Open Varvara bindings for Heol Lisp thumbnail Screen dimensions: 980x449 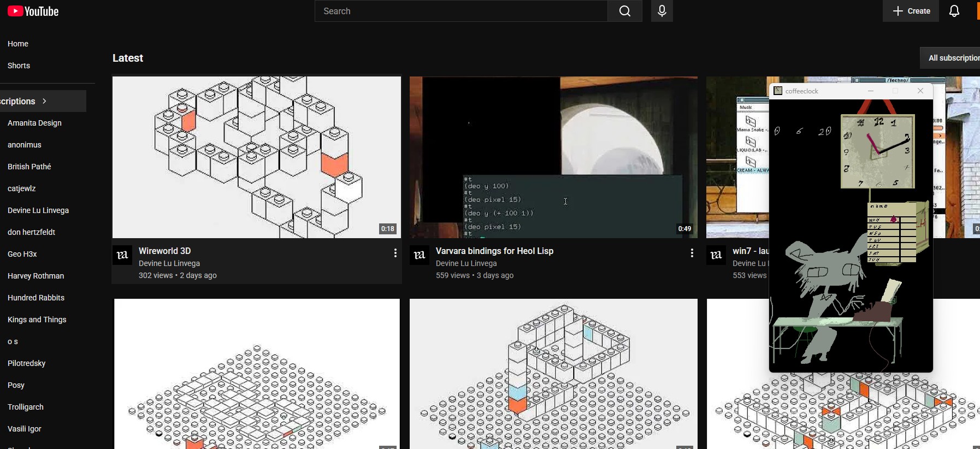553,157
